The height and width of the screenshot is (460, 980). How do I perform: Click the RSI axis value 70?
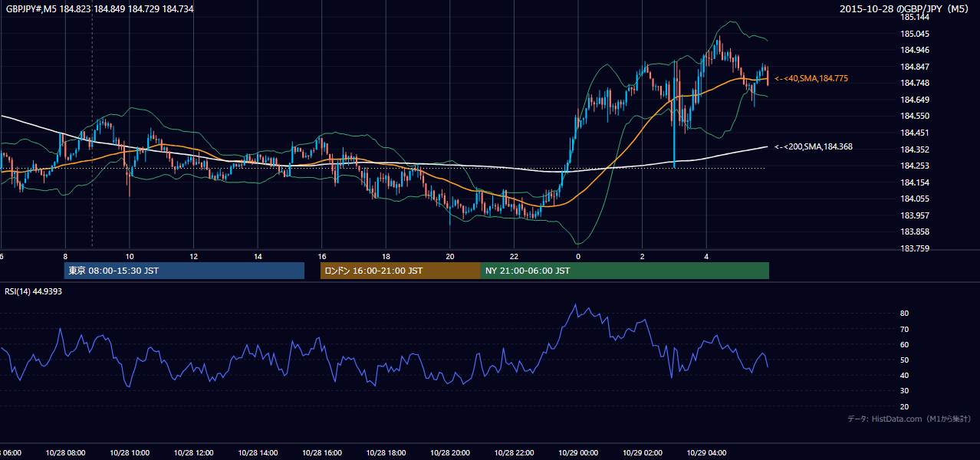tap(905, 329)
